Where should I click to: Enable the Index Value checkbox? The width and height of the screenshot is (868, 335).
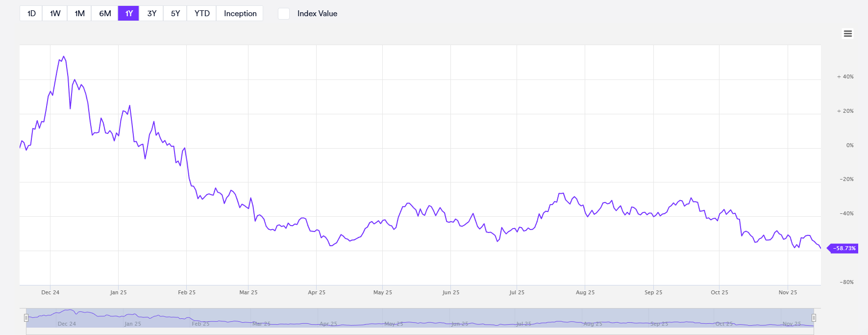pyautogui.click(x=284, y=14)
